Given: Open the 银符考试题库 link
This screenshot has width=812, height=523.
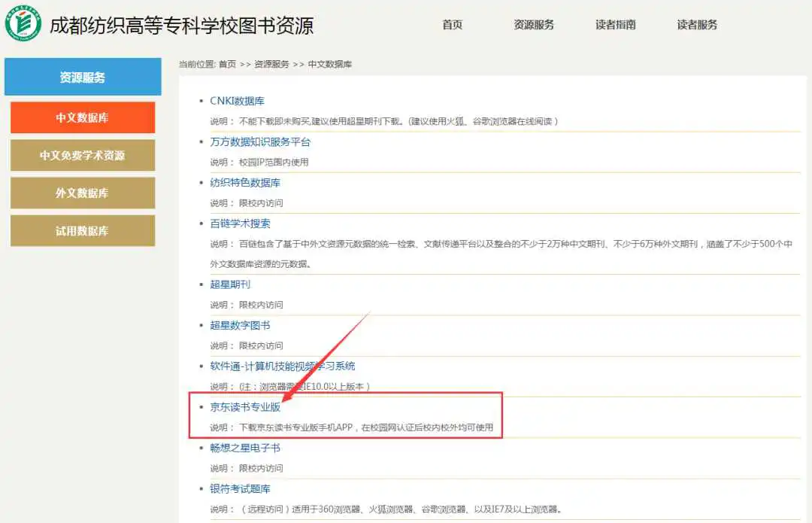Looking at the screenshot, I should tap(240, 489).
